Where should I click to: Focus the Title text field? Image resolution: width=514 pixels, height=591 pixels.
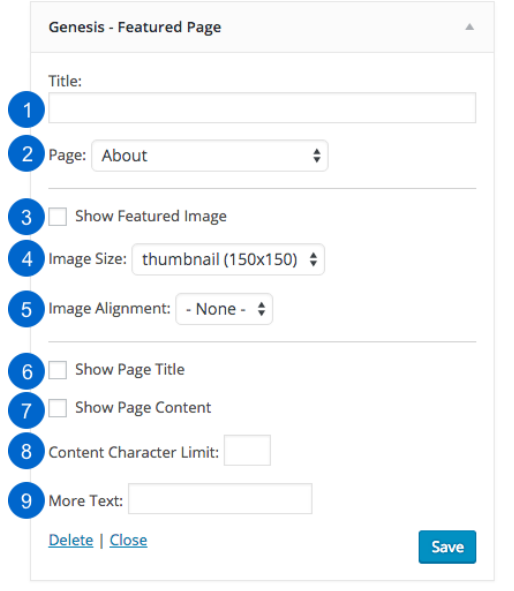click(x=262, y=108)
